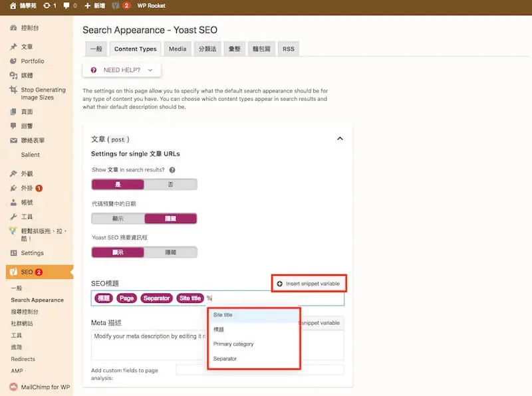Screen dimensions: 532x396
Task: Open the Users (帳號) icon in sidebar
Action: coord(13,203)
